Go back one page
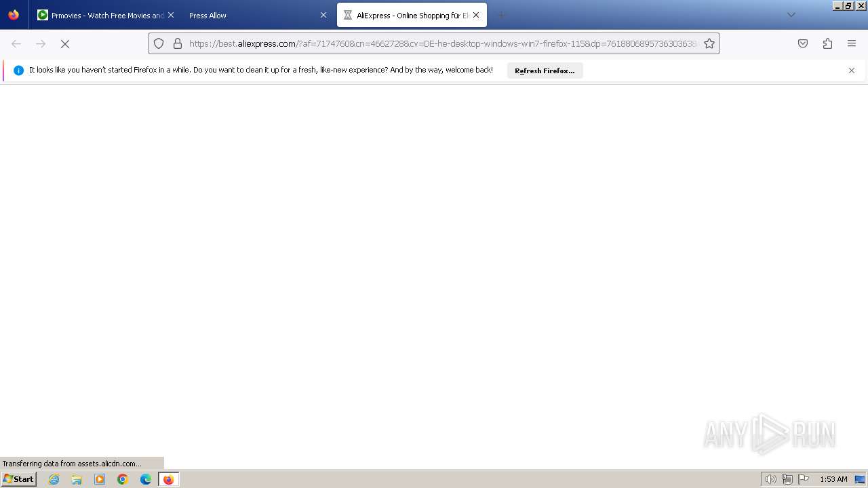Image resolution: width=868 pixels, height=488 pixels. (x=16, y=43)
